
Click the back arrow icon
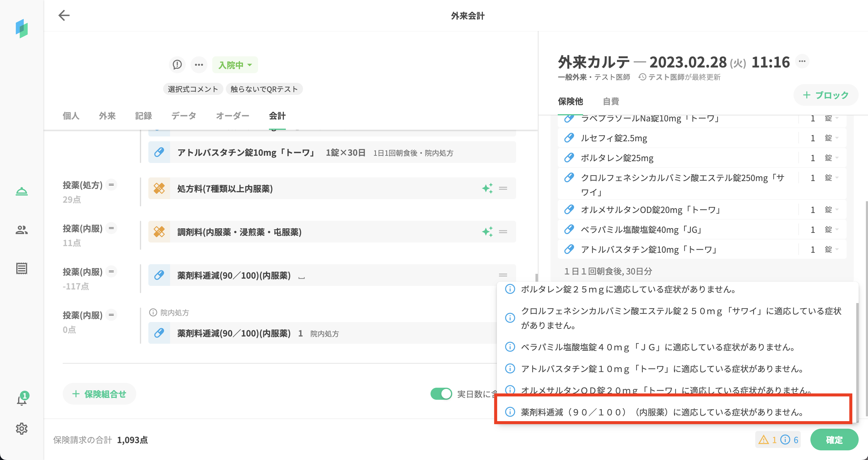click(64, 15)
